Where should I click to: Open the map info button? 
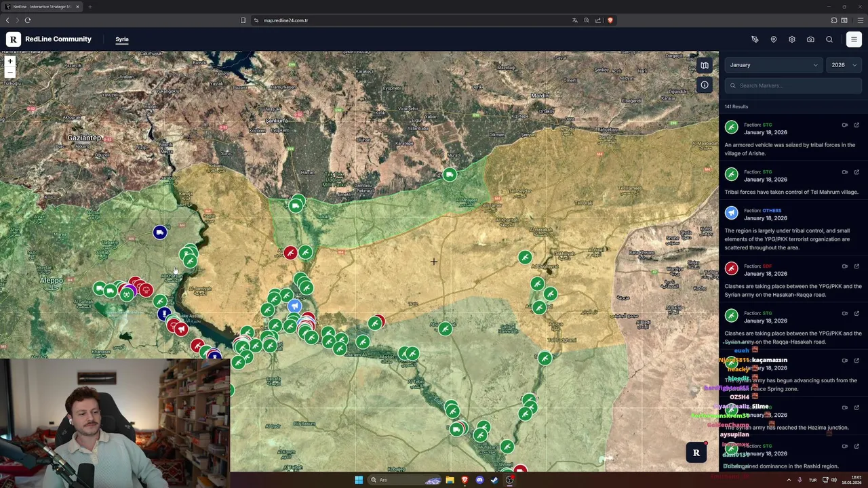(705, 85)
